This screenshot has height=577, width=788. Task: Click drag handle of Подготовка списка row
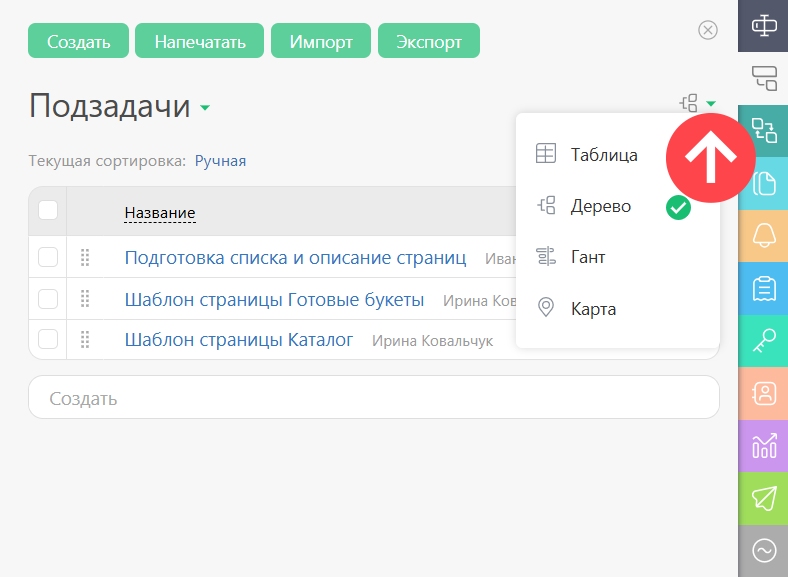[x=85, y=257]
